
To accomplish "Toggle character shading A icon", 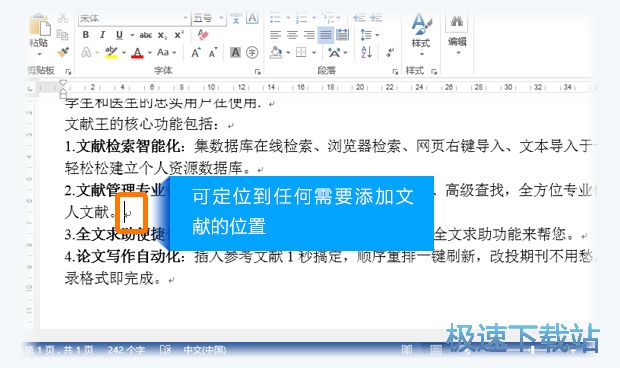I will (x=235, y=52).
